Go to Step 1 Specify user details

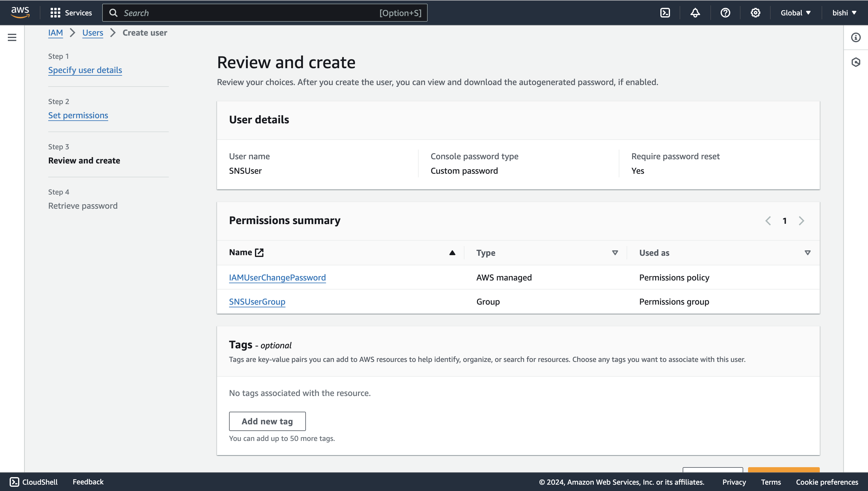point(85,70)
